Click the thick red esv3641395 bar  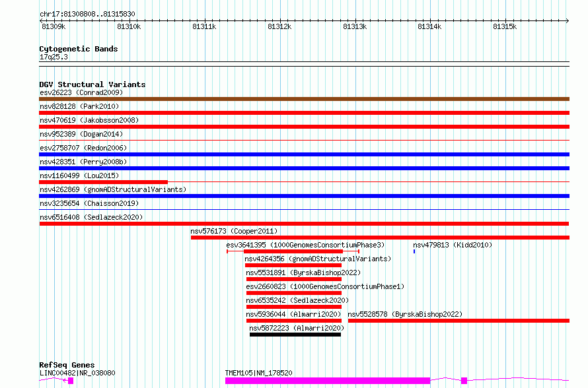[293, 251]
